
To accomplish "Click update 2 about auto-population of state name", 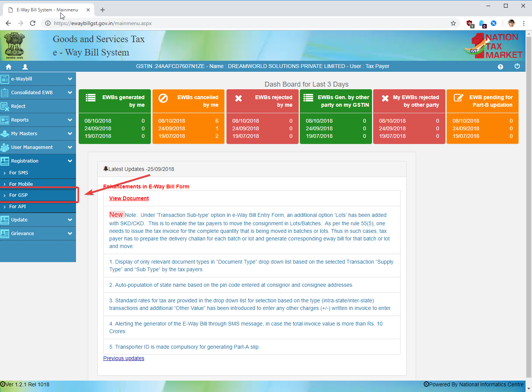I will coord(231,285).
